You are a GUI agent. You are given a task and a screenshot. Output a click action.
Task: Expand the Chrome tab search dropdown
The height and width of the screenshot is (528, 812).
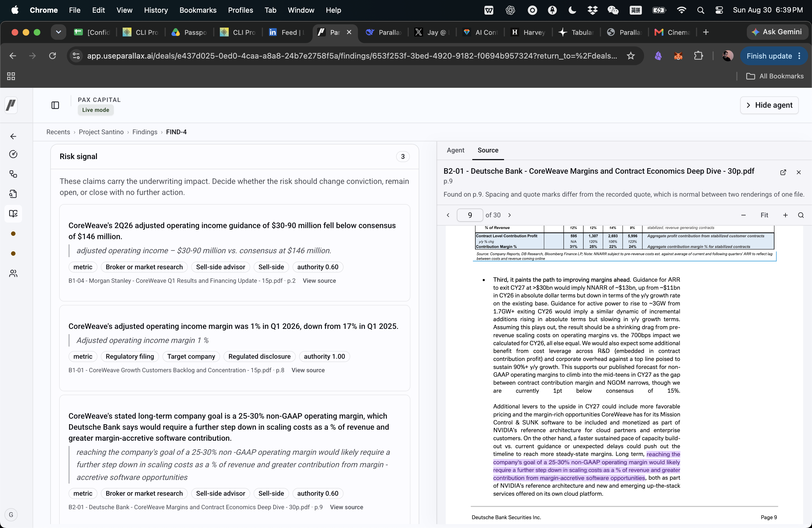click(x=58, y=32)
